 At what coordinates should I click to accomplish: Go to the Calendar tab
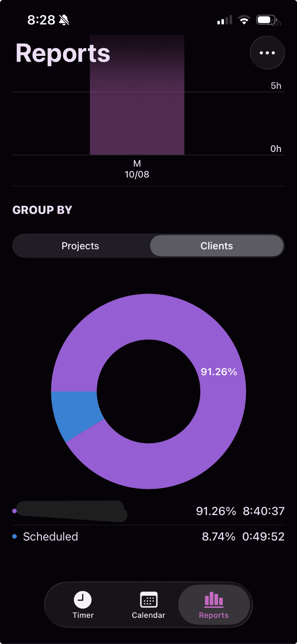148,605
